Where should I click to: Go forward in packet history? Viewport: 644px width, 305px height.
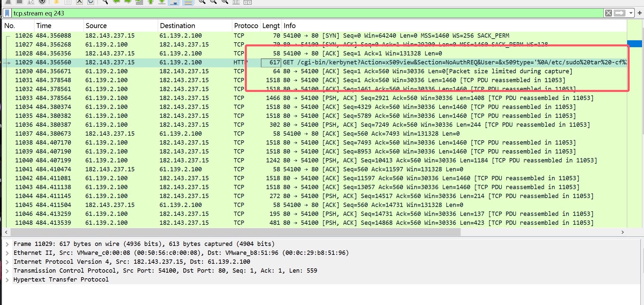point(128,2)
